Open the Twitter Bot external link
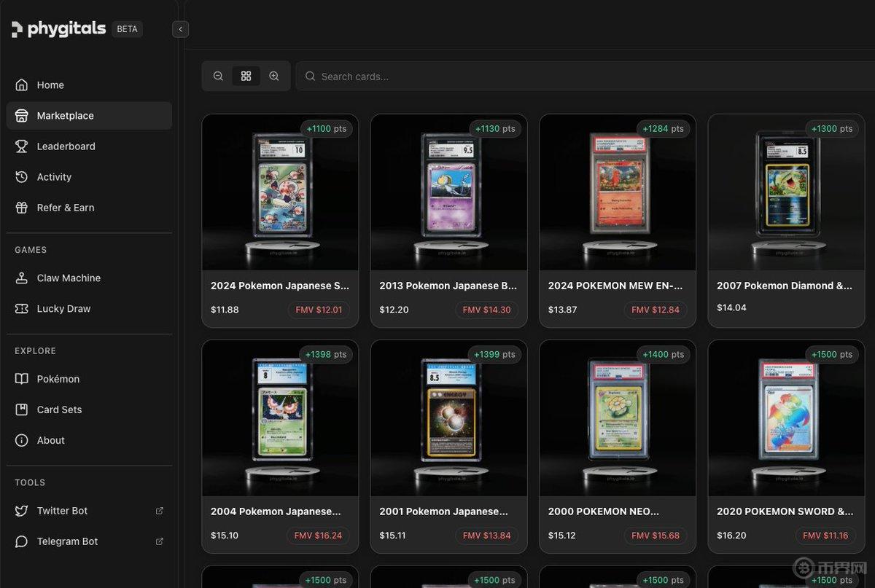Screen dimensions: 875x588 click(160, 511)
